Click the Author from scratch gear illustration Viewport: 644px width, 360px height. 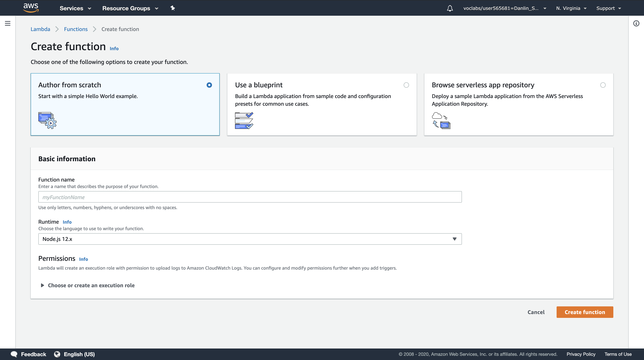47,120
